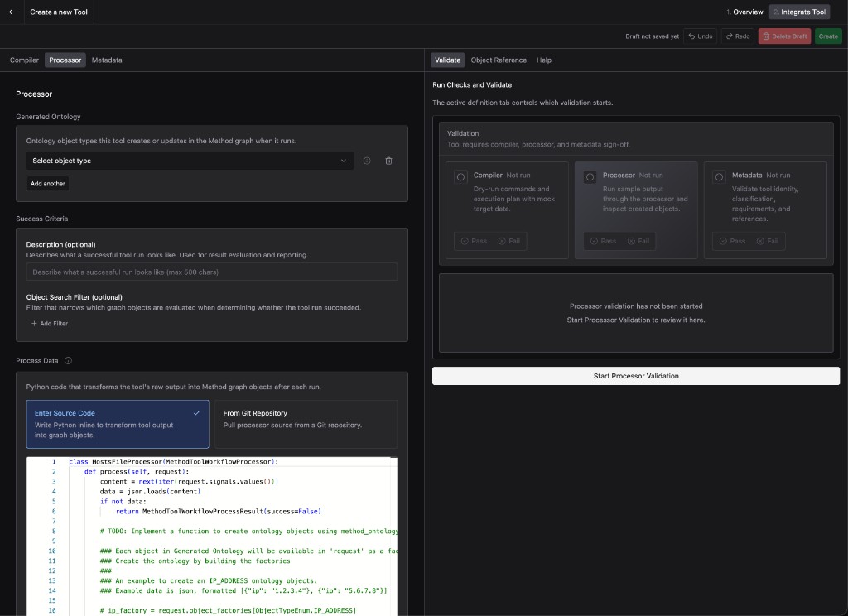The height and width of the screenshot is (616, 848).
Task: Open the Help tab
Action: coord(544,60)
